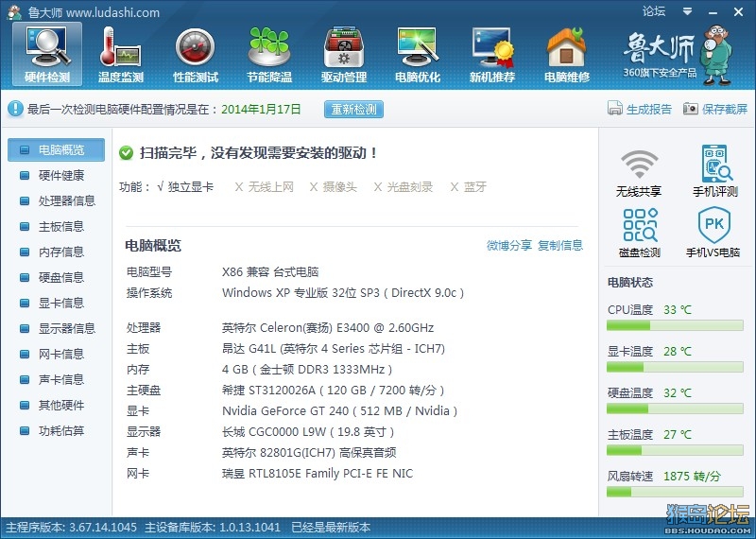The height and width of the screenshot is (539, 756).
Task: Open 性能测试 performance test
Action: 196,54
